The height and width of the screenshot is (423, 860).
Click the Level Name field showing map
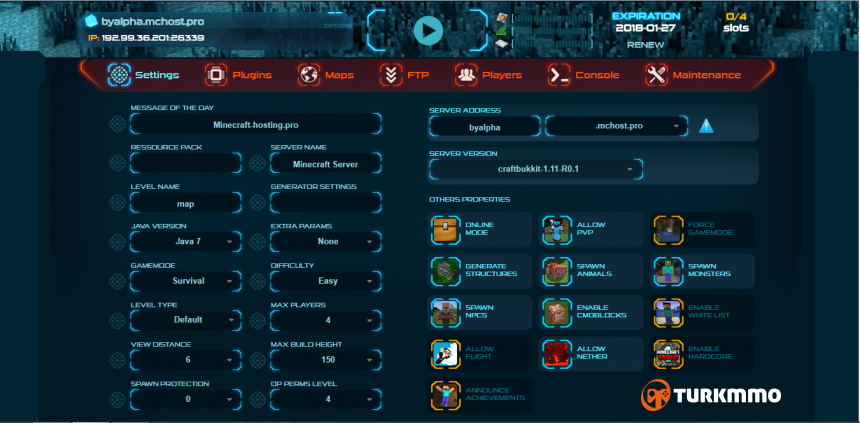[x=185, y=204]
